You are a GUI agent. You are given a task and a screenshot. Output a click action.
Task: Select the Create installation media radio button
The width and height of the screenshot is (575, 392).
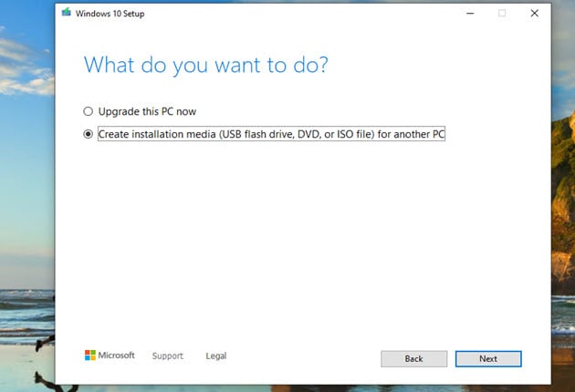pyautogui.click(x=88, y=134)
